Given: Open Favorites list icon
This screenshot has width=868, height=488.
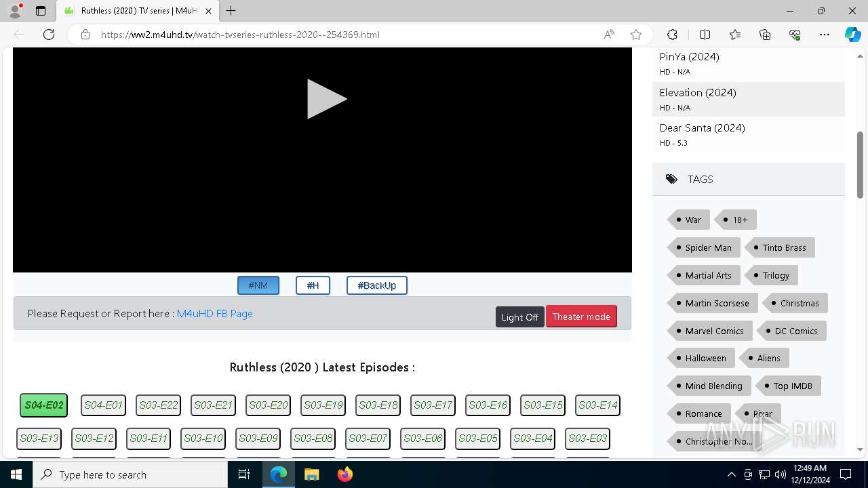Looking at the screenshot, I should [x=735, y=35].
